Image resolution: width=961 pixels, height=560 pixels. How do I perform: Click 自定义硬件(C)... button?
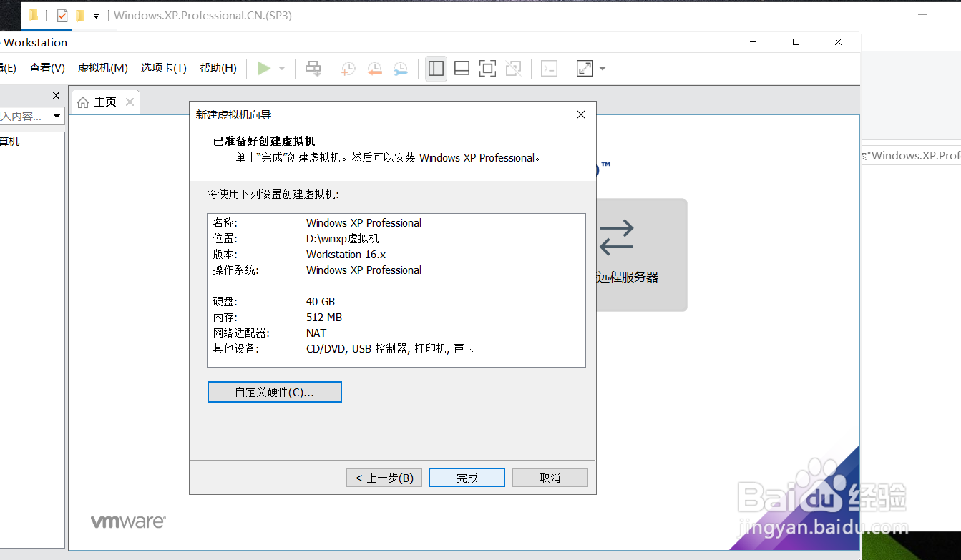click(275, 392)
